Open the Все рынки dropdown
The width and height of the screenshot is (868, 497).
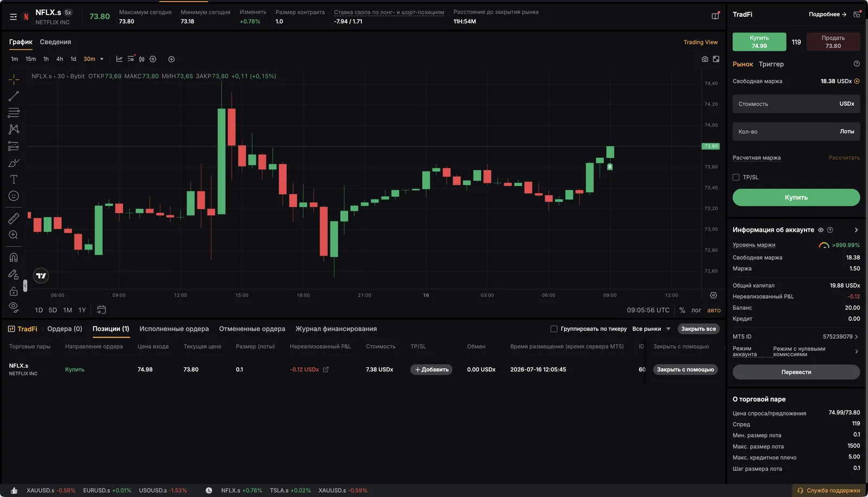pos(652,329)
